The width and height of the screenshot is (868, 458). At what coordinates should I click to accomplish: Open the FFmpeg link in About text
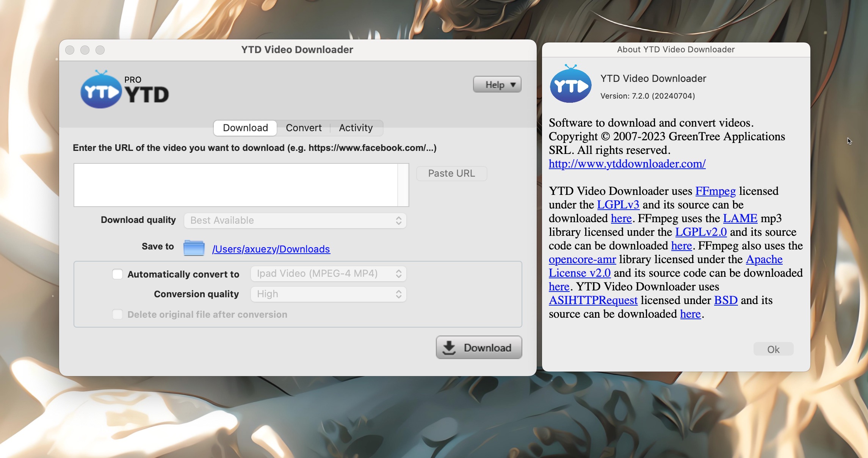click(715, 191)
